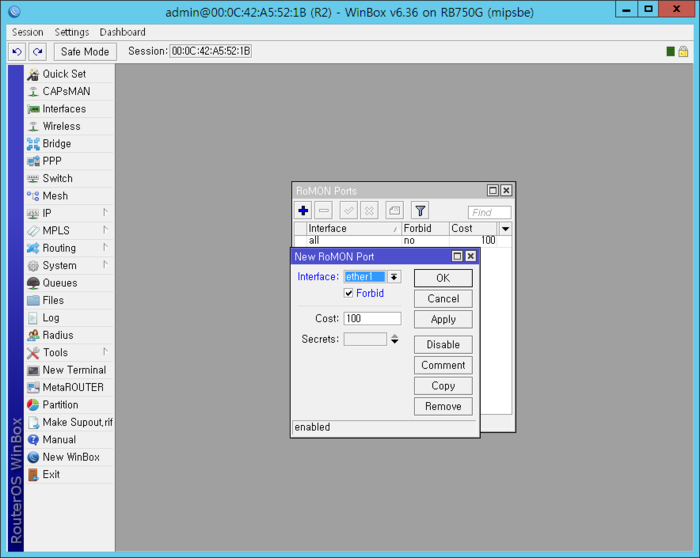Open Interfaces in the sidebar
This screenshot has height=558, width=700.
[x=69, y=109]
